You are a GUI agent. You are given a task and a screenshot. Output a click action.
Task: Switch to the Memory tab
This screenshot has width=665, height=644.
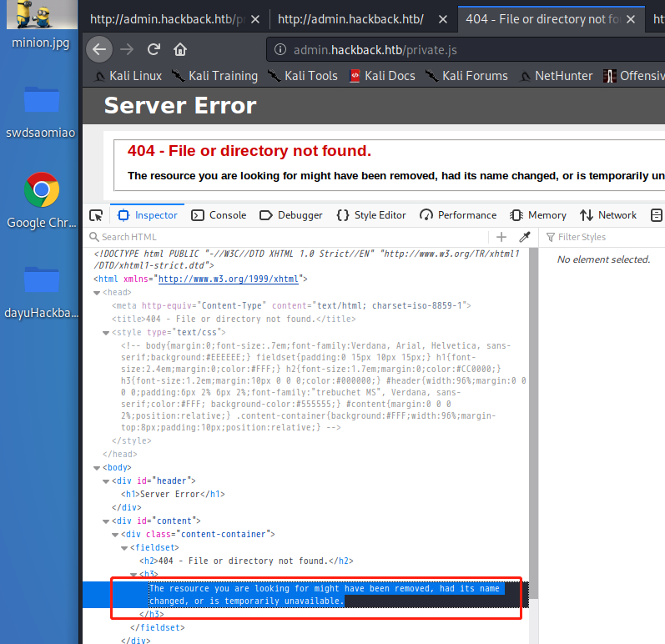(x=538, y=215)
